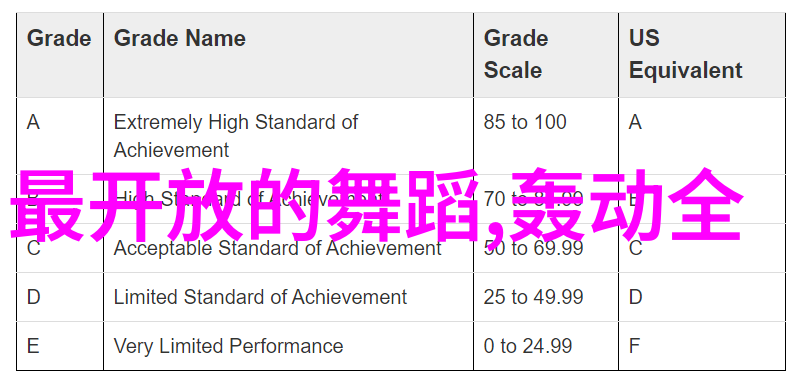Select grade E cell
Screen dimensions: 804x391
click(59, 346)
